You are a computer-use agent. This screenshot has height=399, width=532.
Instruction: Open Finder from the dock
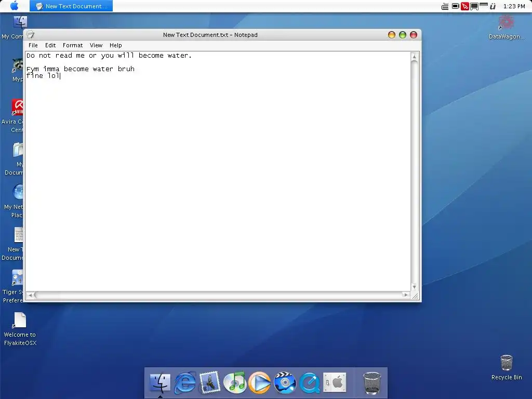pos(160,383)
